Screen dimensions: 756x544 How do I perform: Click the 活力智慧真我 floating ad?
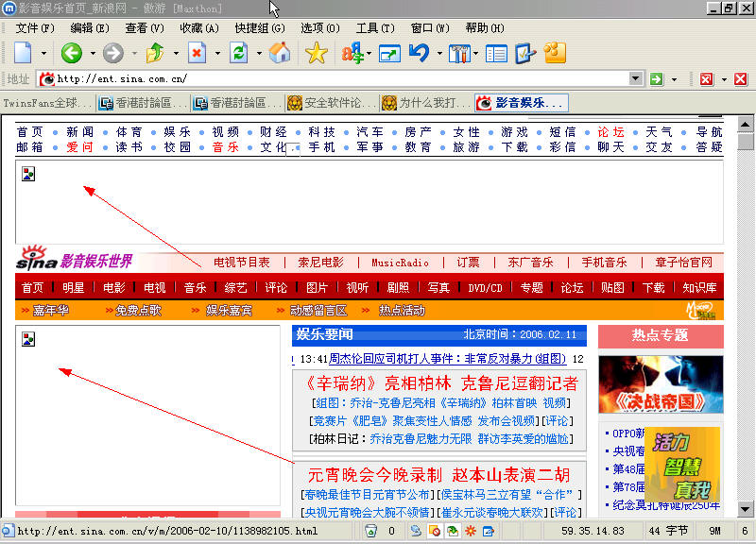tap(682, 465)
